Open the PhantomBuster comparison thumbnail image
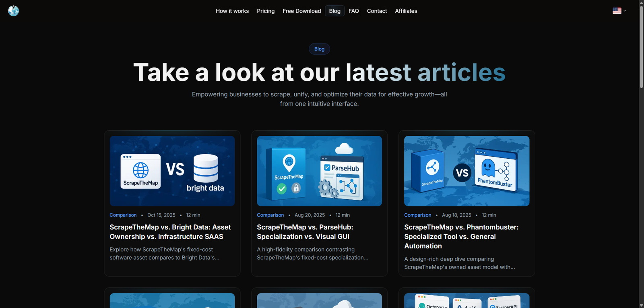Screen dimensions: 644x308 click(466, 171)
